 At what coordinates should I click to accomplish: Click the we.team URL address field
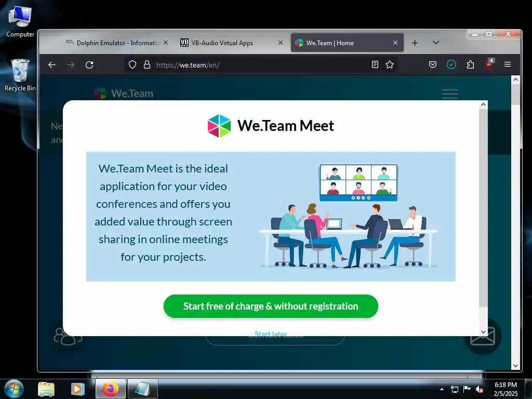point(260,65)
